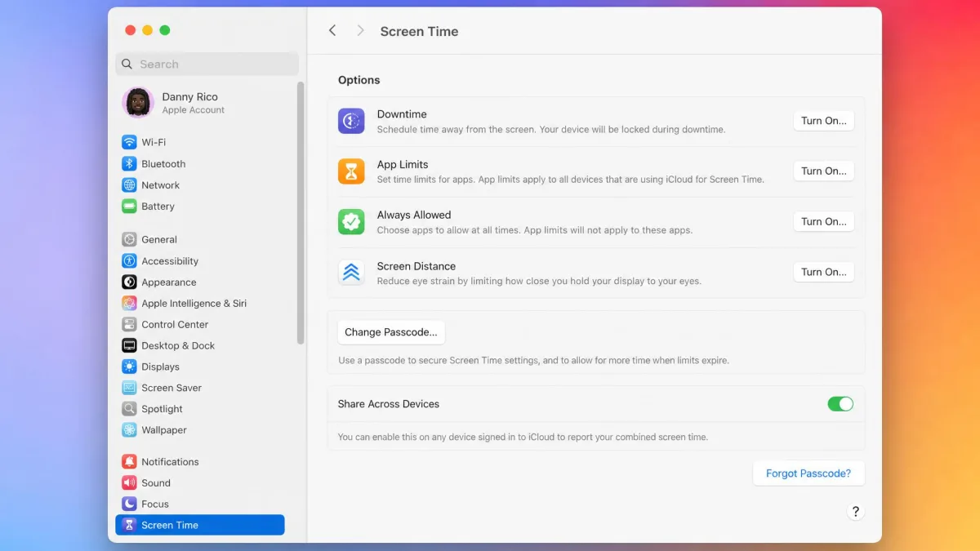Click Danny Rico's avatar picture
The height and width of the screenshot is (551, 980).
point(138,103)
